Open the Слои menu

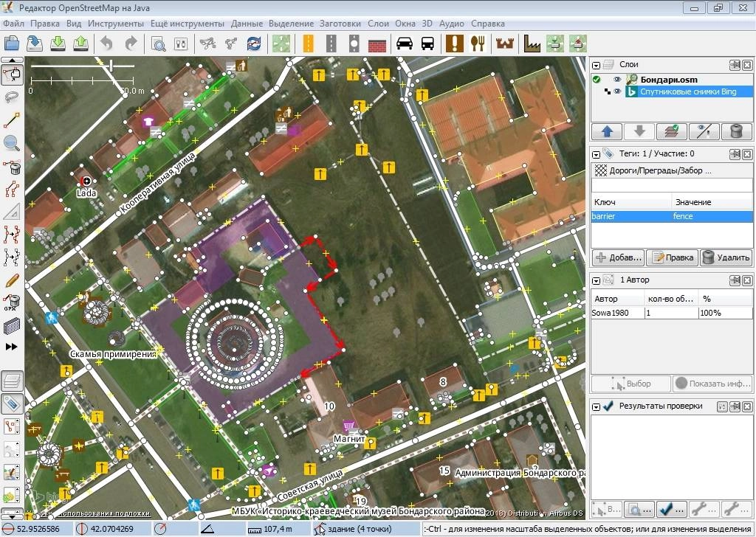click(x=378, y=24)
